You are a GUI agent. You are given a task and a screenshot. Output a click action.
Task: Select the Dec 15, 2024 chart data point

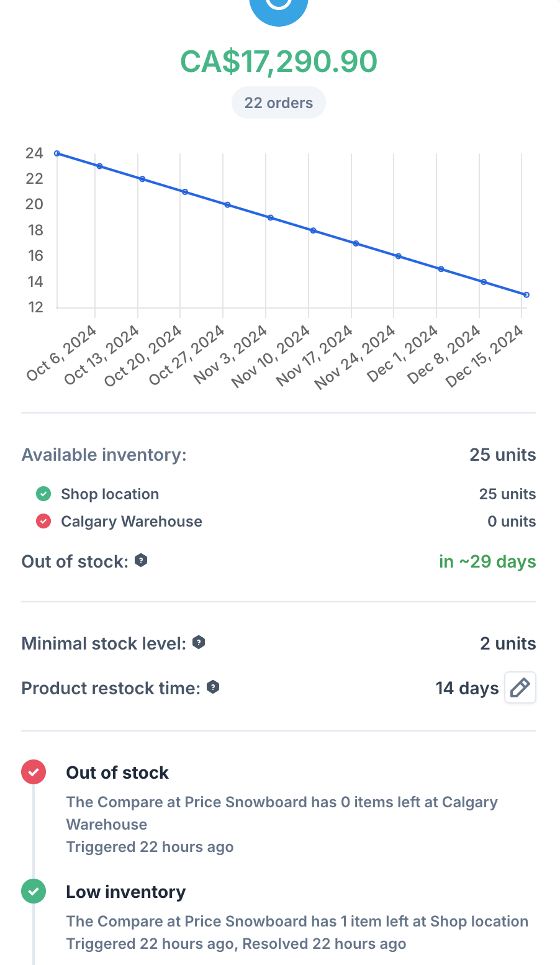click(x=526, y=295)
